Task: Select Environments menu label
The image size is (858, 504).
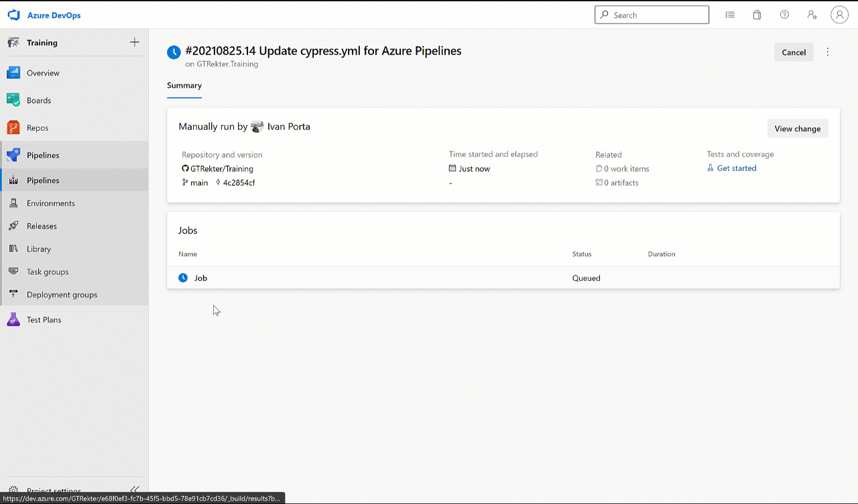Action: pos(51,203)
